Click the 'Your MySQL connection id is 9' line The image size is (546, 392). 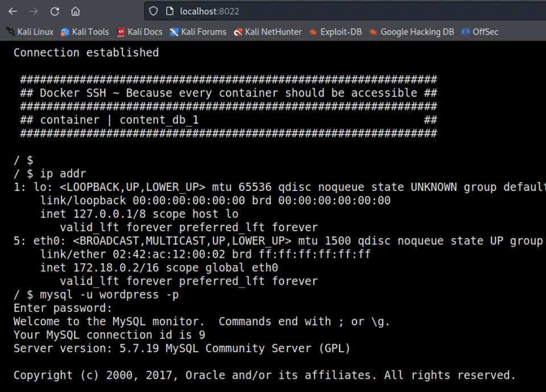point(109,335)
